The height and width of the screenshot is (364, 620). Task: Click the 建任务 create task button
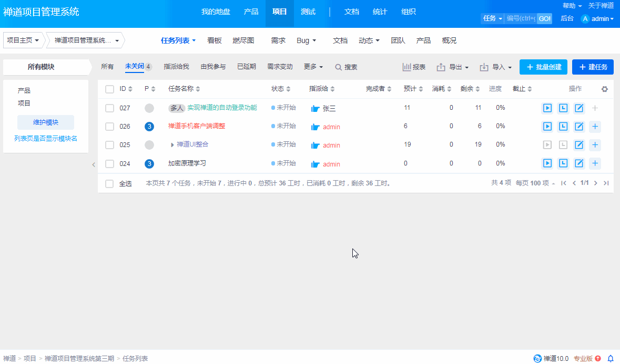[593, 67]
